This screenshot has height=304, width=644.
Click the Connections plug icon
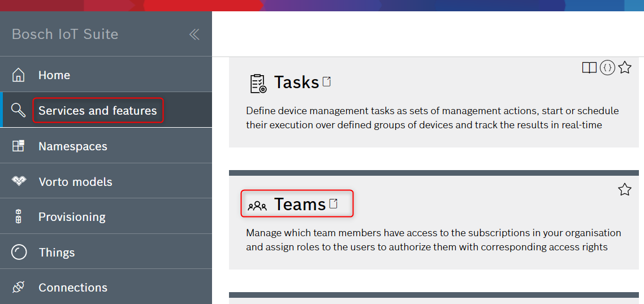(19, 287)
